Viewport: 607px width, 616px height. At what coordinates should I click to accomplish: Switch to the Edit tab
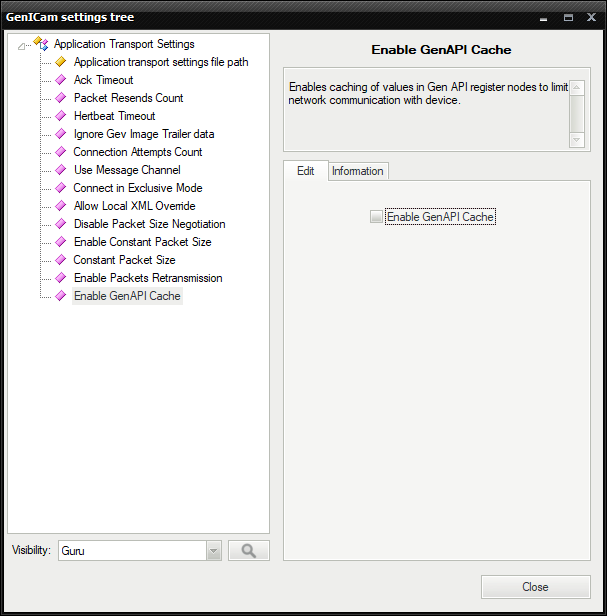tap(306, 171)
